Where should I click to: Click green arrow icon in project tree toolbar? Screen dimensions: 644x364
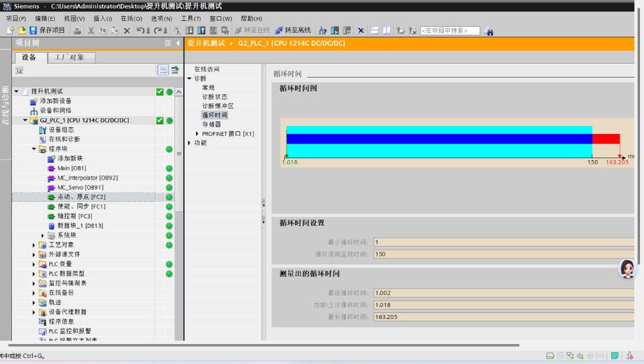point(175,70)
